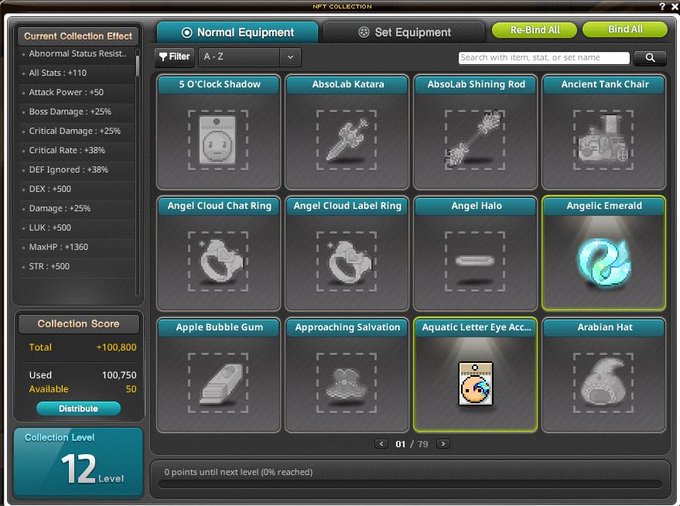680x506 pixels.
Task: Open the A - Z sort dropdown
Action: (x=249, y=57)
